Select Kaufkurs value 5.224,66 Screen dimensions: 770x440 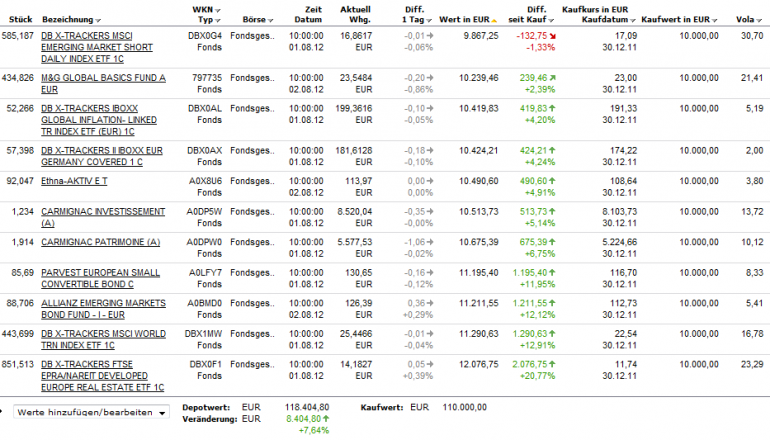[x=619, y=242]
